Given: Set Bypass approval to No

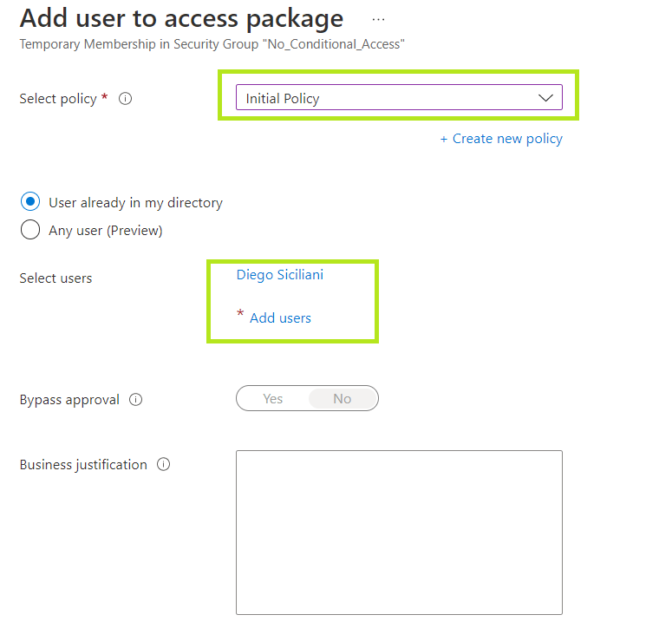Looking at the screenshot, I should (x=343, y=399).
